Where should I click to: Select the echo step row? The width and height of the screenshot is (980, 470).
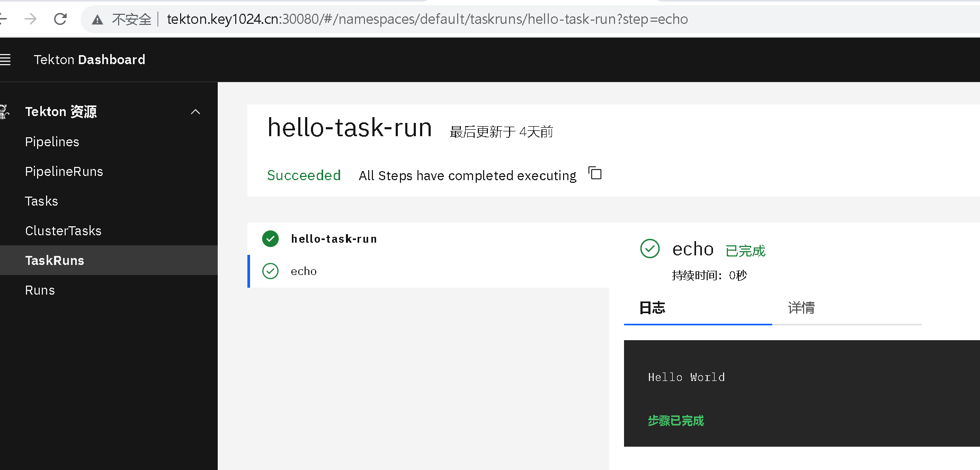point(428,271)
